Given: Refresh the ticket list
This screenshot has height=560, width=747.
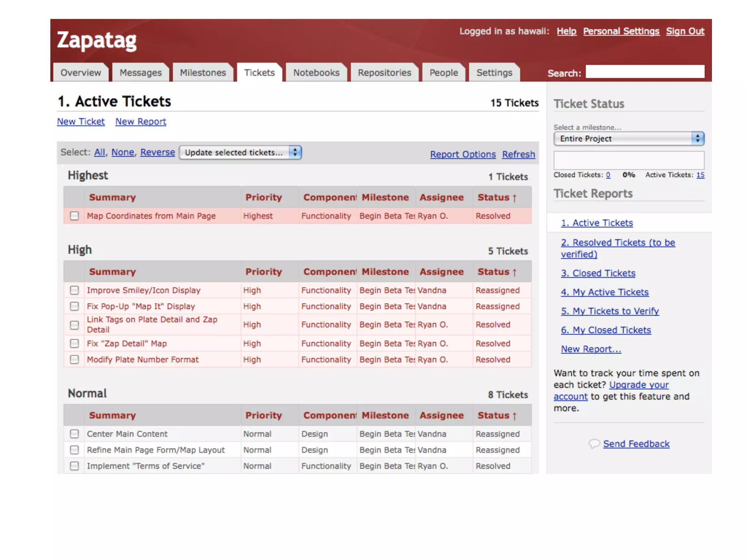Looking at the screenshot, I should (x=518, y=154).
